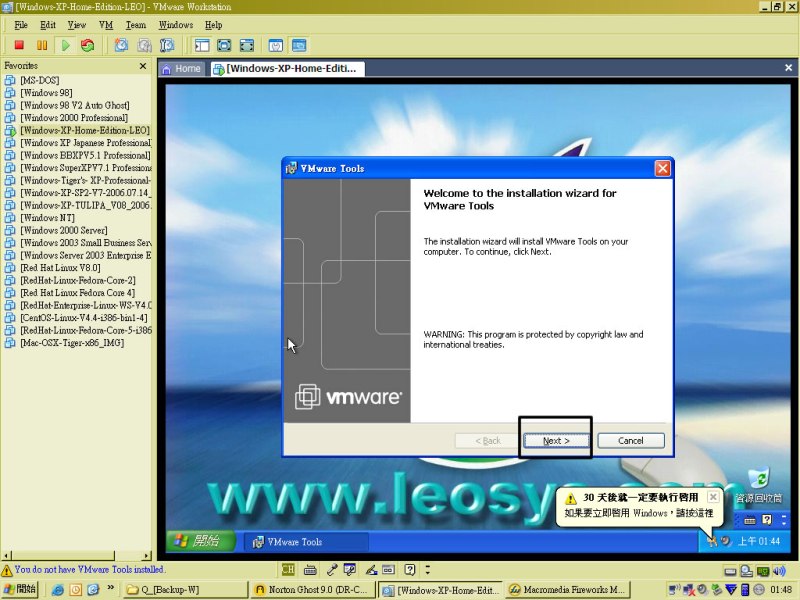Click the language bar help icon
The height and width of the screenshot is (600, 800).
(410, 569)
